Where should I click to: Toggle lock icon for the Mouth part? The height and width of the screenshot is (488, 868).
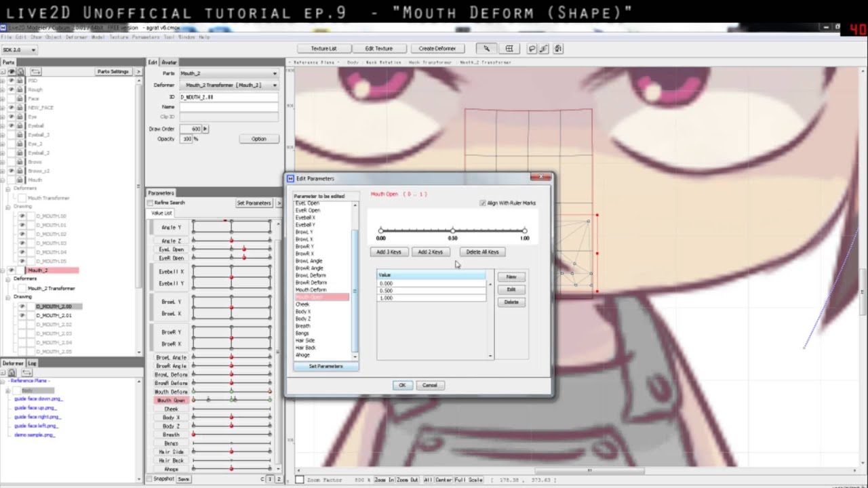20,180
